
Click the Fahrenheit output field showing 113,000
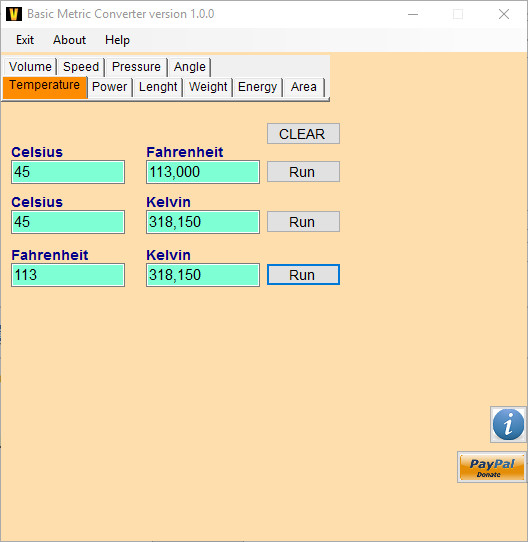[203, 172]
